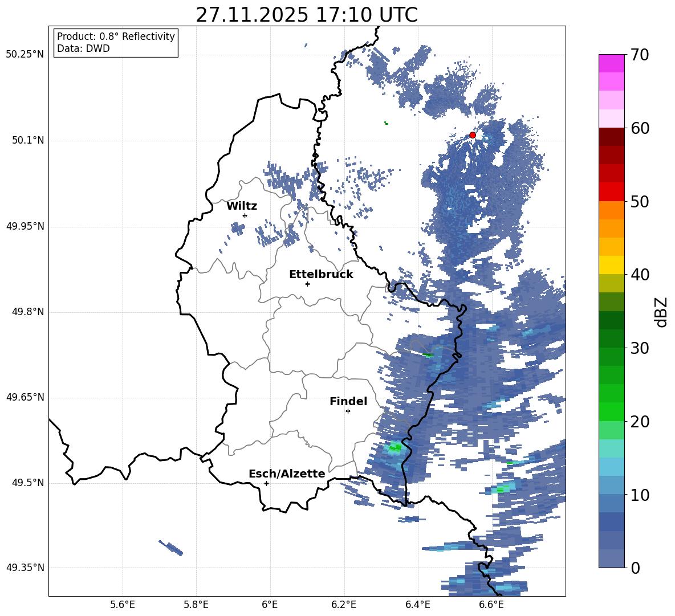Click the Esch/Alzette city label
The width and height of the screenshot is (675, 616).
point(287,474)
